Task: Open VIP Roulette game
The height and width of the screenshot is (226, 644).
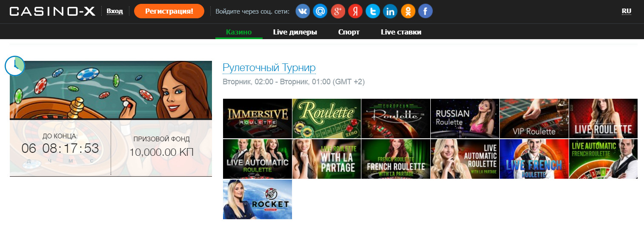Action: point(534,118)
